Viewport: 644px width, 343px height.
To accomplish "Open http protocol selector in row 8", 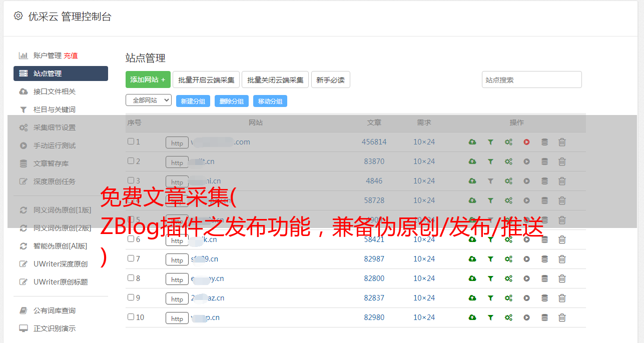I will click(x=177, y=279).
